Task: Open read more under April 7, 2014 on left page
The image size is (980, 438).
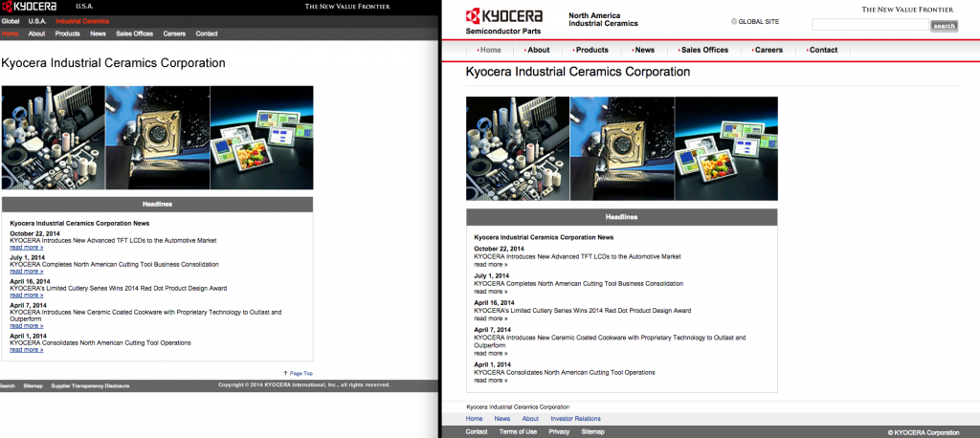Action: (26, 325)
